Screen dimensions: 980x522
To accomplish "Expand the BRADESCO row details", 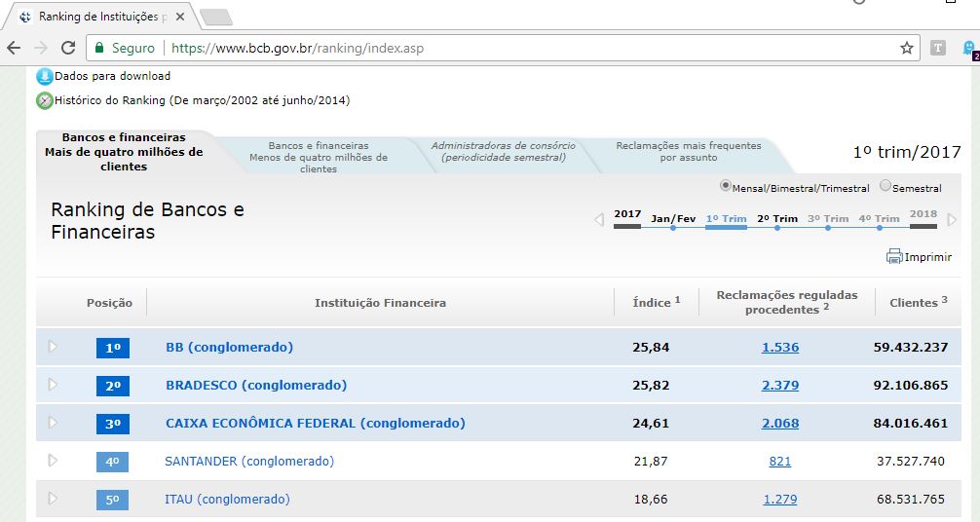I will tap(53, 385).
